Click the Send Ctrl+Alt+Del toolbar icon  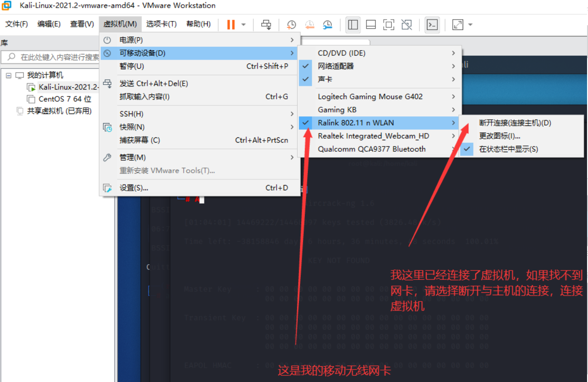(266, 24)
